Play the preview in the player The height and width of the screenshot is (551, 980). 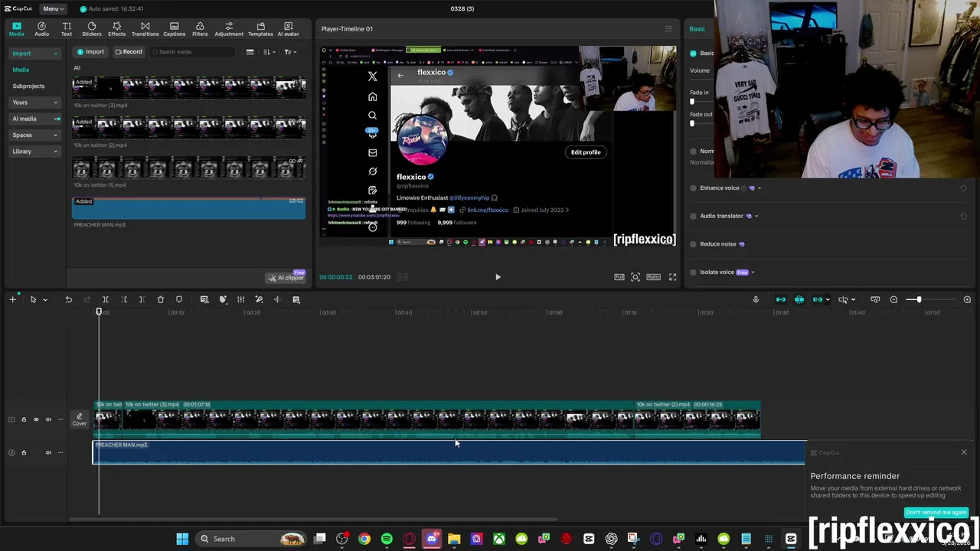[498, 277]
